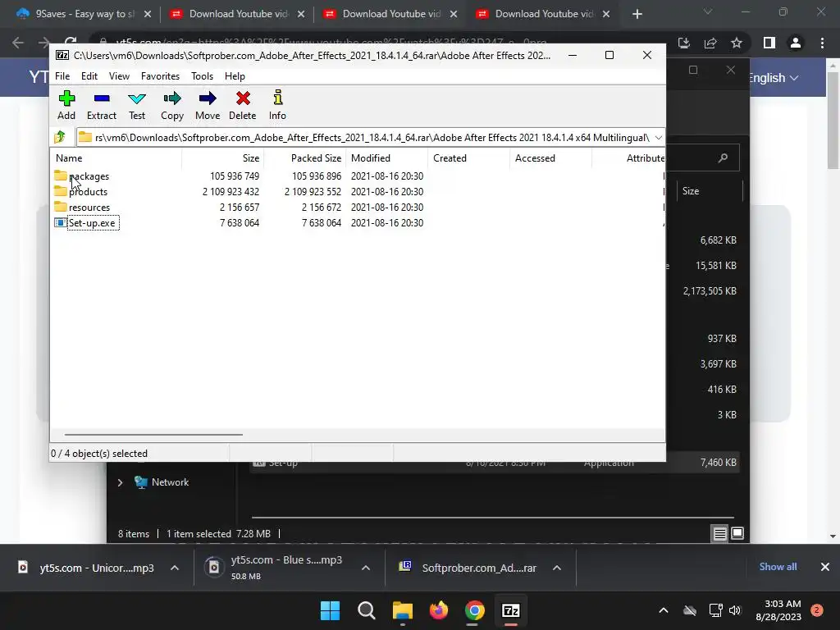The width and height of the screenshot is (840, 630).
Task: Open the Info toolbar button
Action: tap(277, 105)
